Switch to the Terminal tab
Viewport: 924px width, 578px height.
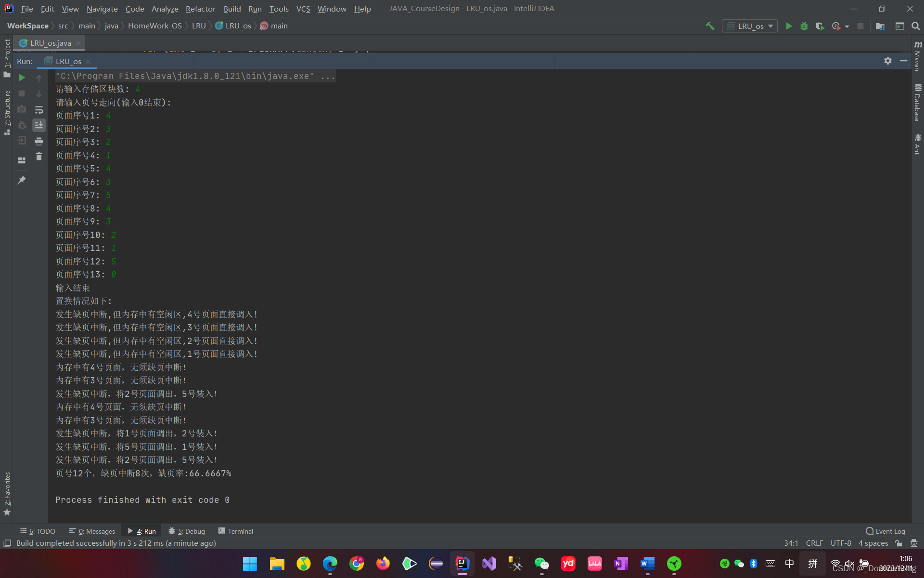click(x=235, y=531)
